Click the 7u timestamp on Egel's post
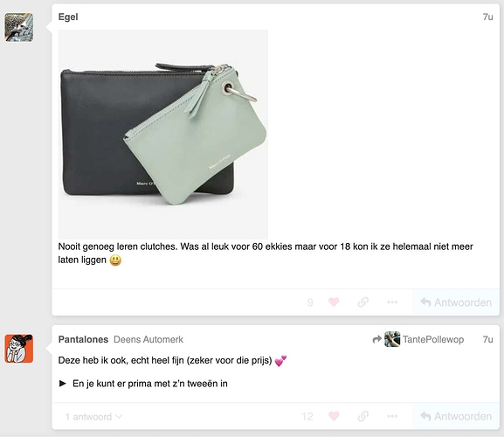The image size is (504, 437). (x=487, y=17)
